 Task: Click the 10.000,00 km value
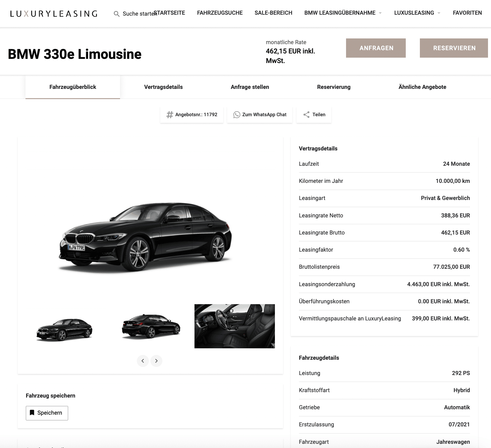[453, 181]
